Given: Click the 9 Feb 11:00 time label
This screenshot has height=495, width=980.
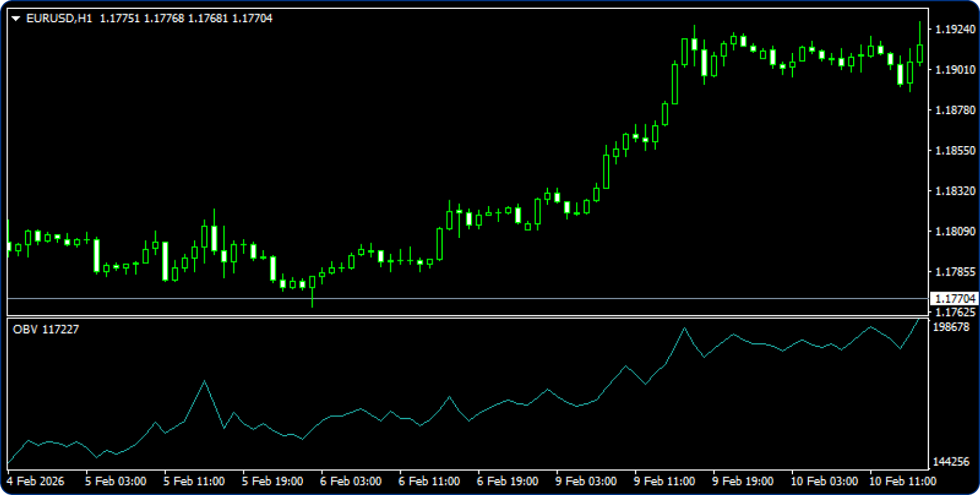Looking at the screenshot, I should pyautogui.click(x=664, y=481).
